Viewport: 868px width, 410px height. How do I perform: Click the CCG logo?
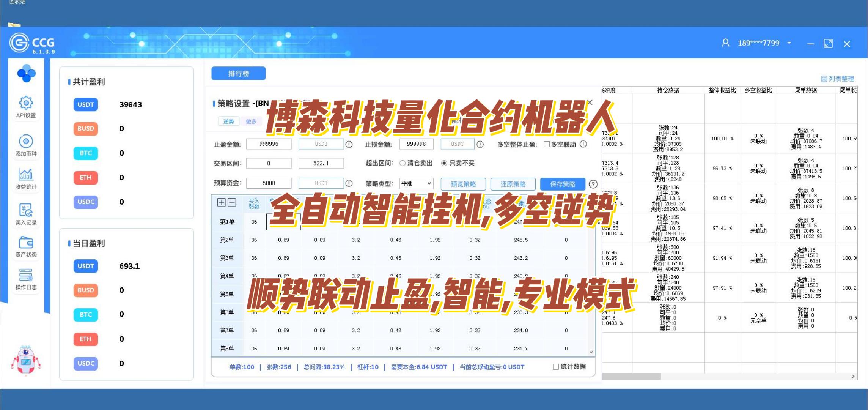tap(33, 43)
